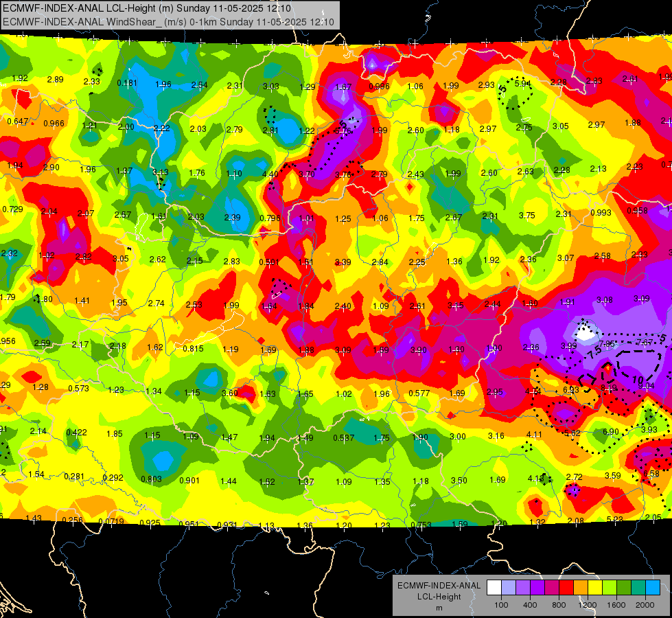
Task: Click the yellow legend swatch right of 1200
Action: (x=595, y=588)
